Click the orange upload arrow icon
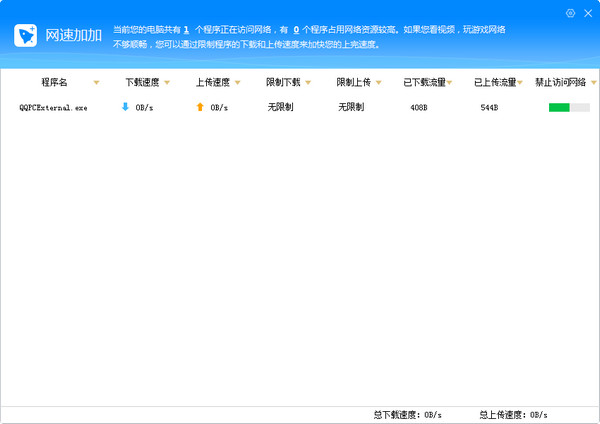 tap(200, 106)
